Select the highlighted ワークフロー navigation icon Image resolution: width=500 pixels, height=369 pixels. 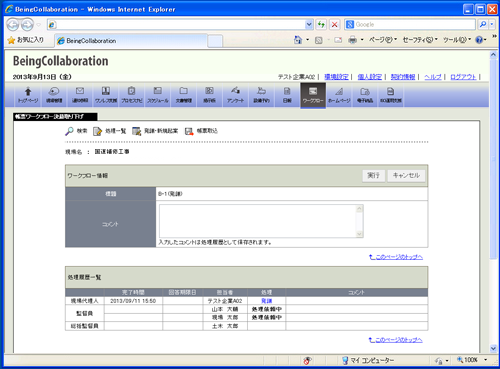[313, 95]
